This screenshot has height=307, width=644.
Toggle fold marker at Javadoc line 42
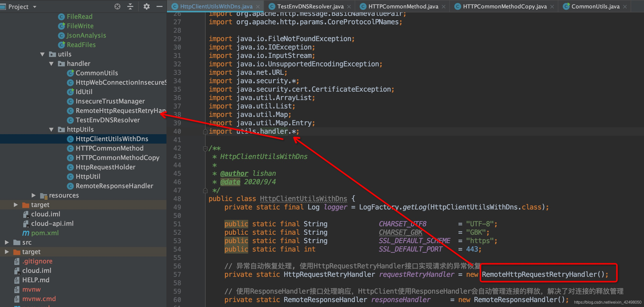[205, 148]
